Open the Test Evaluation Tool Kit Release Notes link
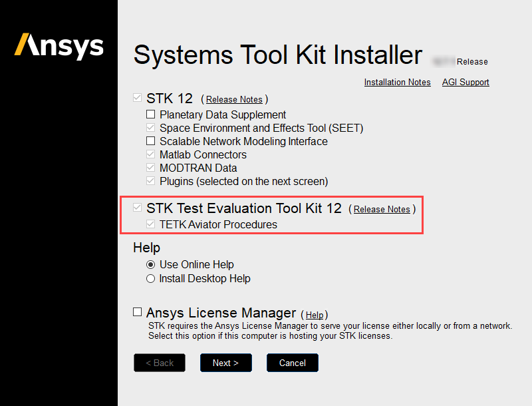 382,210
